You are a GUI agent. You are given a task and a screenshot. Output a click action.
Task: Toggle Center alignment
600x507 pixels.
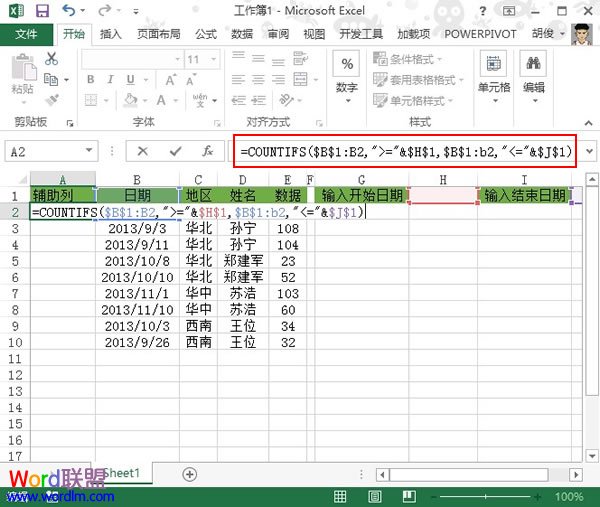[258, 80]
